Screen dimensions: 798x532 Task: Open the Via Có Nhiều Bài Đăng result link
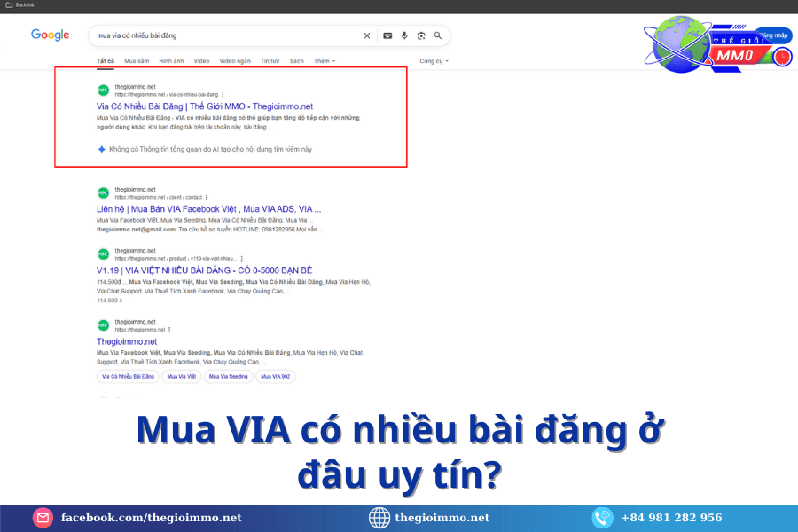204,106
